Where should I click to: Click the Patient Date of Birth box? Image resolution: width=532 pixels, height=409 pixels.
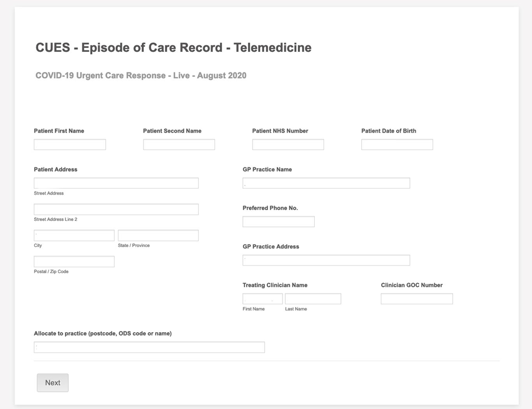point(397,145)
